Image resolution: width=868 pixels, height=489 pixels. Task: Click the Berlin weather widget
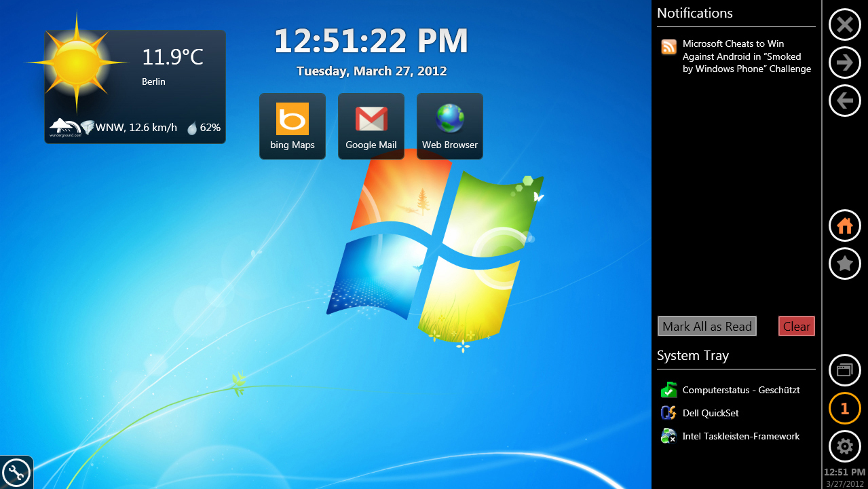pyautogui.click(x=135, y=86)
